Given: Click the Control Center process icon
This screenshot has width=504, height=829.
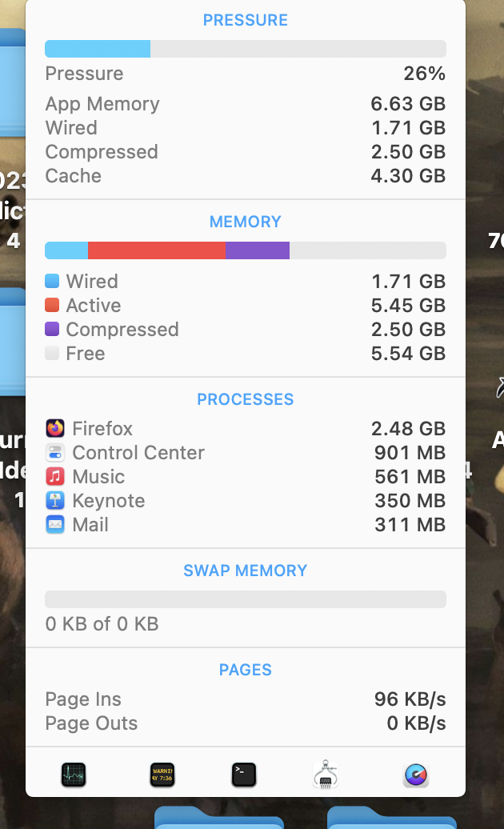Looking at the screenshot, I should click(x=55, y=453).
